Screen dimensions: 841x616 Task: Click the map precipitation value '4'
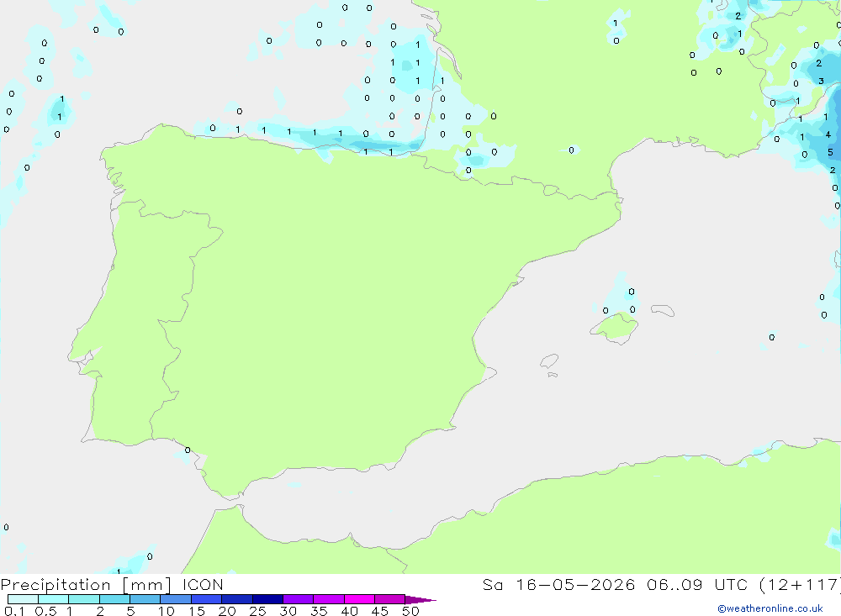tap(828, 134)
